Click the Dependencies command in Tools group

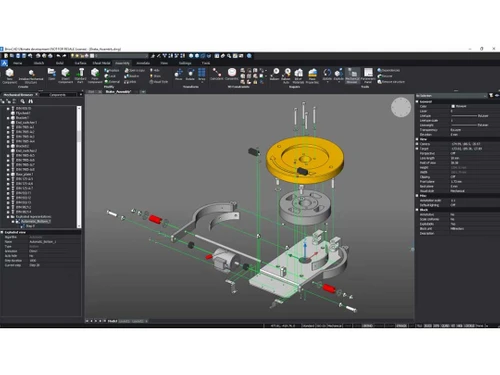point(389,70)
